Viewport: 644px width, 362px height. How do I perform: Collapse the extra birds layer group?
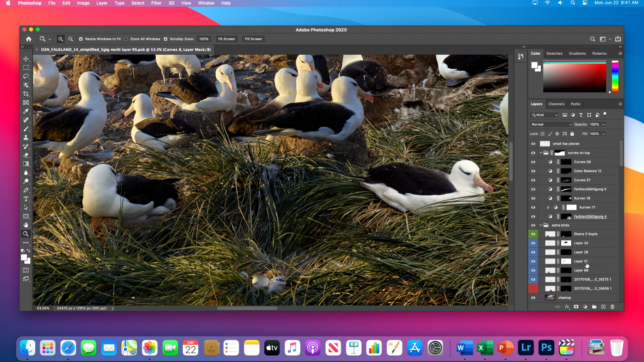pos(541,225)
